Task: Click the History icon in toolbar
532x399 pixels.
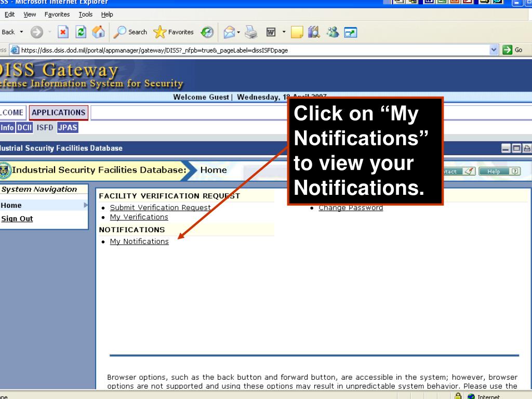Action: click(x=207, y=32)
